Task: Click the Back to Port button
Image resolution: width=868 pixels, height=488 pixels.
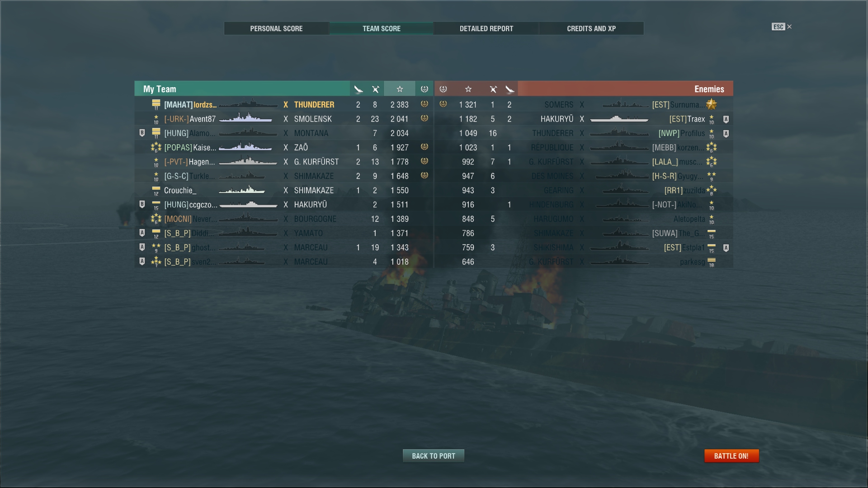Action: tap(434, 456)
